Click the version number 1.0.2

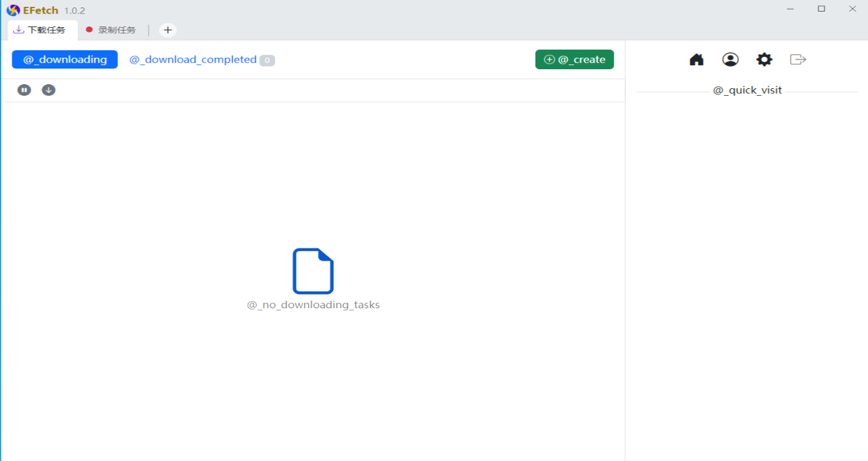(75, 11)
